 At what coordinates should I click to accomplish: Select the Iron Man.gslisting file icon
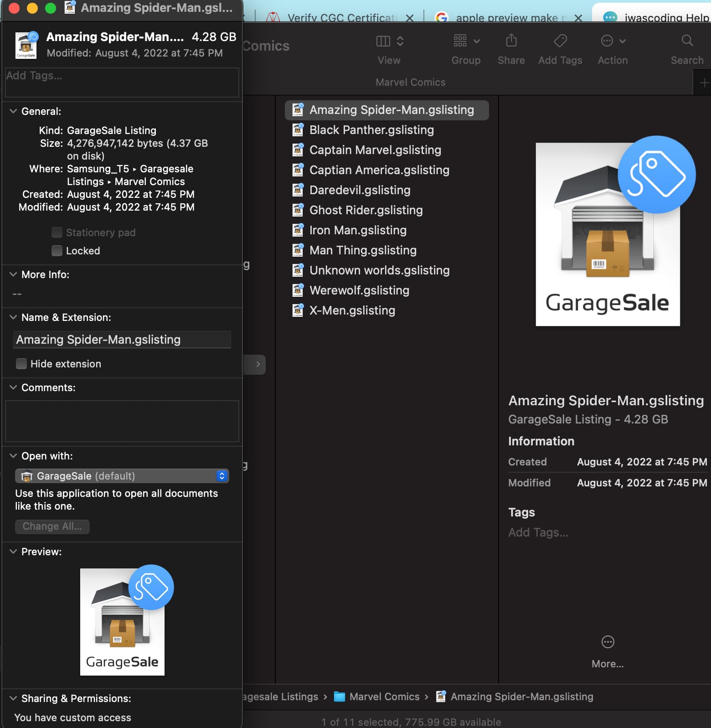click(x=298, y=230)
